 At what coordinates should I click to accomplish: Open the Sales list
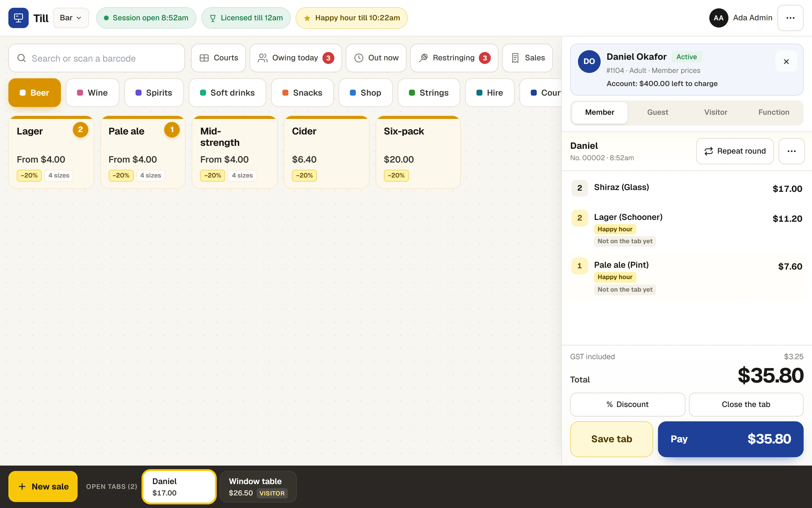(527, 58)
